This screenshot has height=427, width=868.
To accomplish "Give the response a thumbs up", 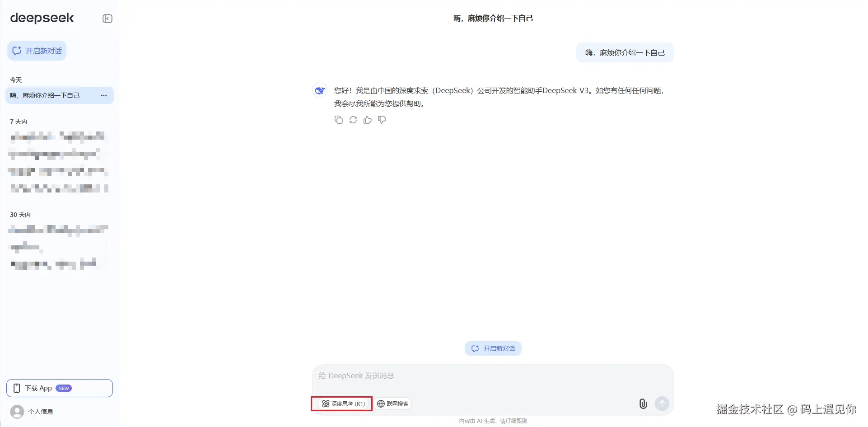I will (x=368, y=120).
